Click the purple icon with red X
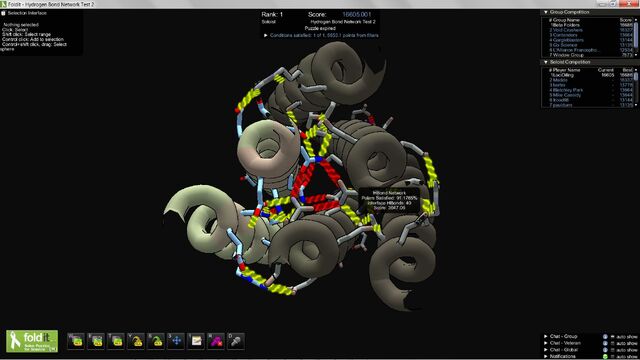This screenshot has width=640, height=360. [216, 341]
